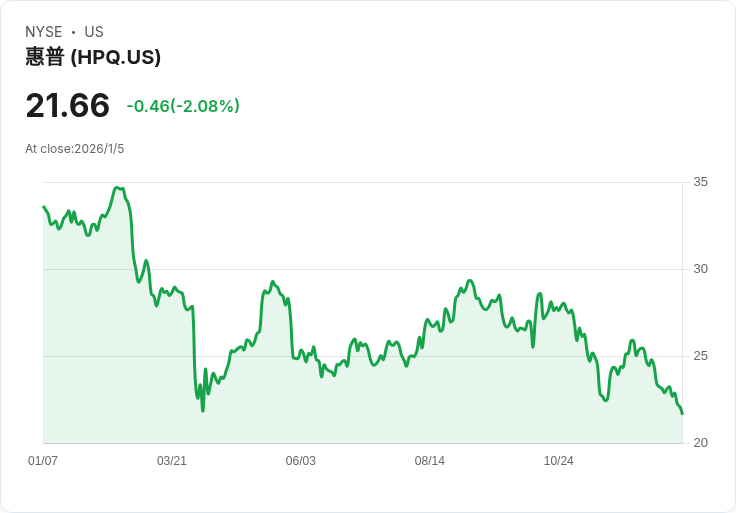Click the 35 price level on y-axis
This screenshot has height=513, width=736.
click(701, 182)
